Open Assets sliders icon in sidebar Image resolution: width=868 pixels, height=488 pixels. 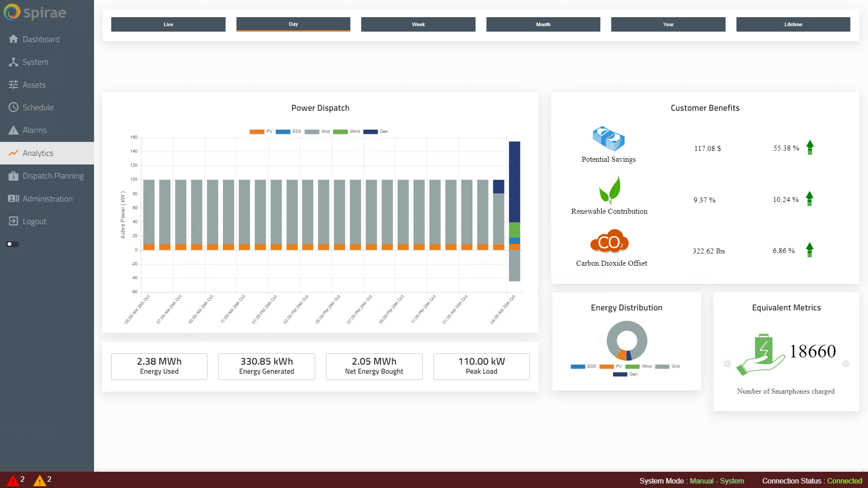[x=14, y=85]
